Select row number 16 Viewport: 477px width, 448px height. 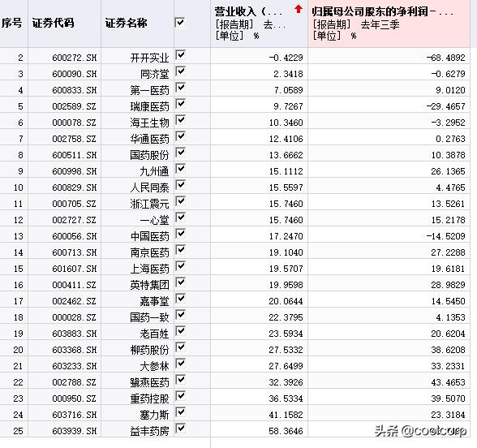point(18,285)
